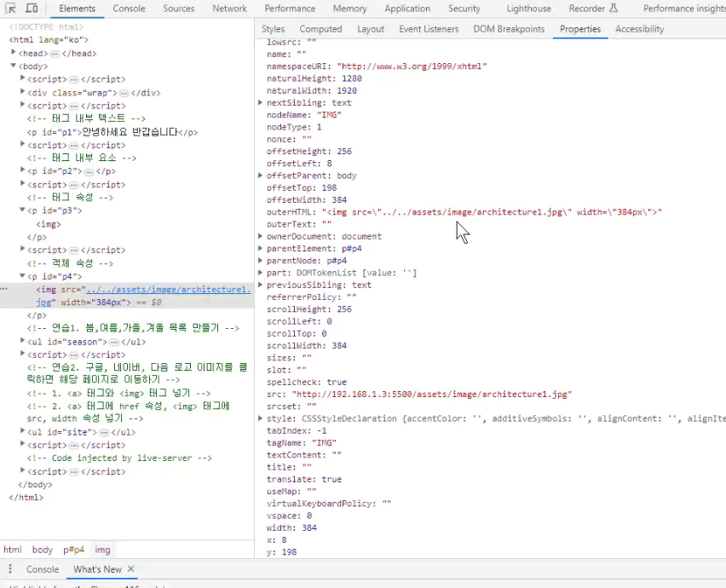Switch to the Layout pane
Viewport: 726px width, 588px height.
point(371,29)
